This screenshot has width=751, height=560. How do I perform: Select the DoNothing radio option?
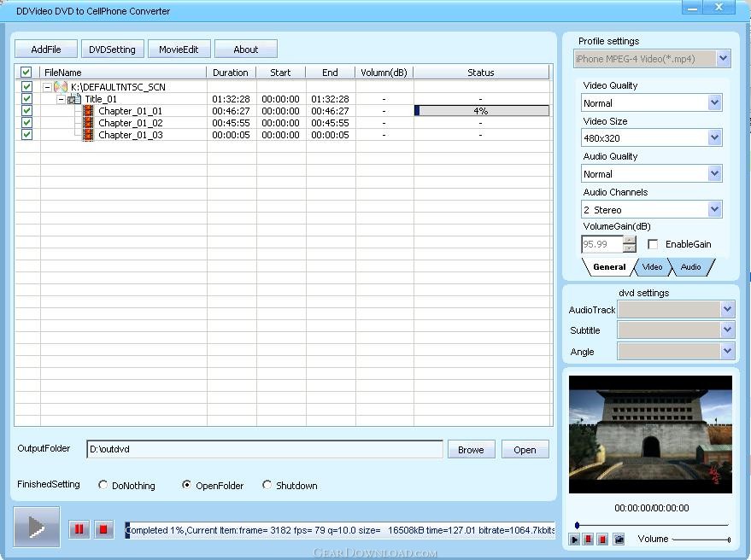[x=103, y=485]
